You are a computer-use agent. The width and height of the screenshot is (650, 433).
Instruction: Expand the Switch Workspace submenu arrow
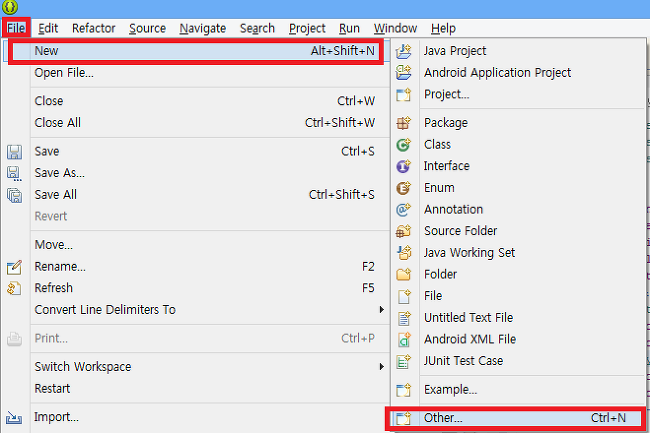382,367
